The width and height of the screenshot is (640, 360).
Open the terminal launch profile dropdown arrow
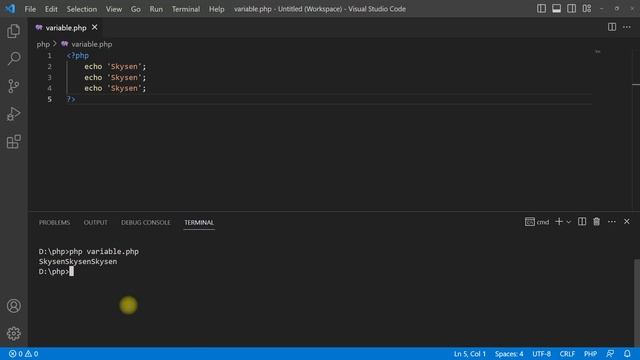point(568,222)
